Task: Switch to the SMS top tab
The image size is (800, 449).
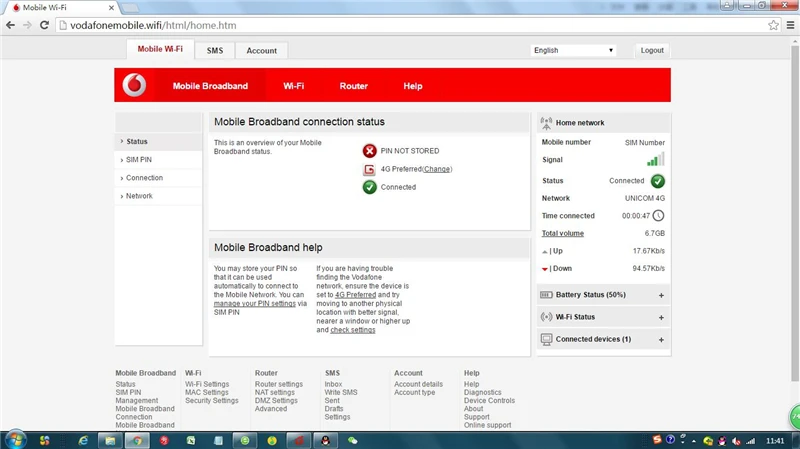Action: click(215, 51)
